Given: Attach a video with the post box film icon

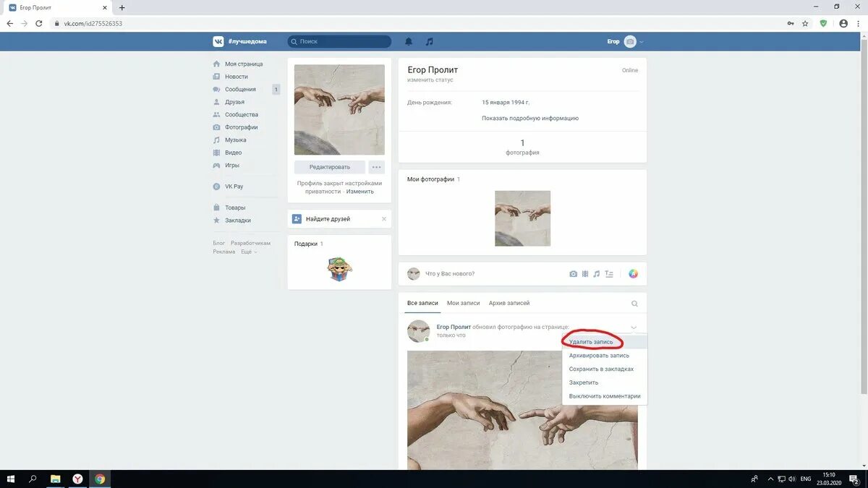Looking at the screenshot, I should click(x=585, y=274).
